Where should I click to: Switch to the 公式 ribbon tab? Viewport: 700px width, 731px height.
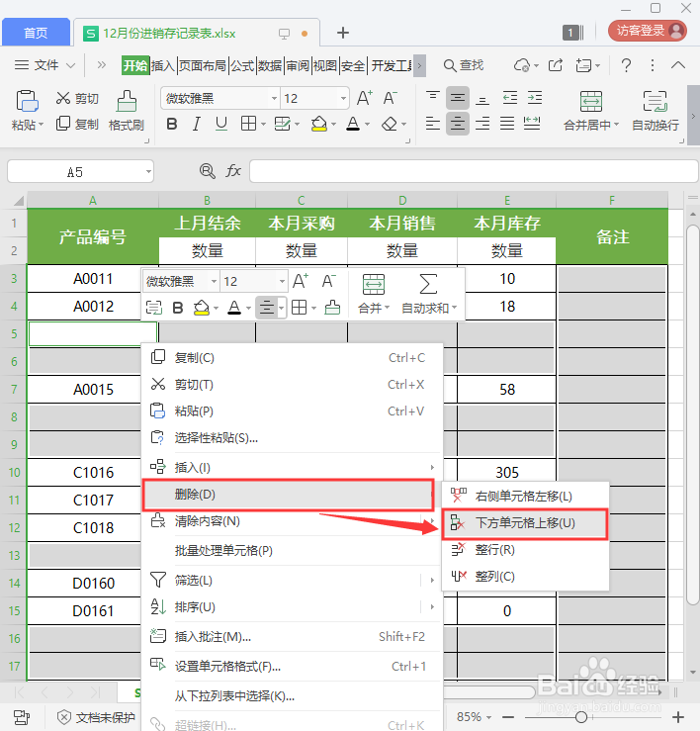242,65
